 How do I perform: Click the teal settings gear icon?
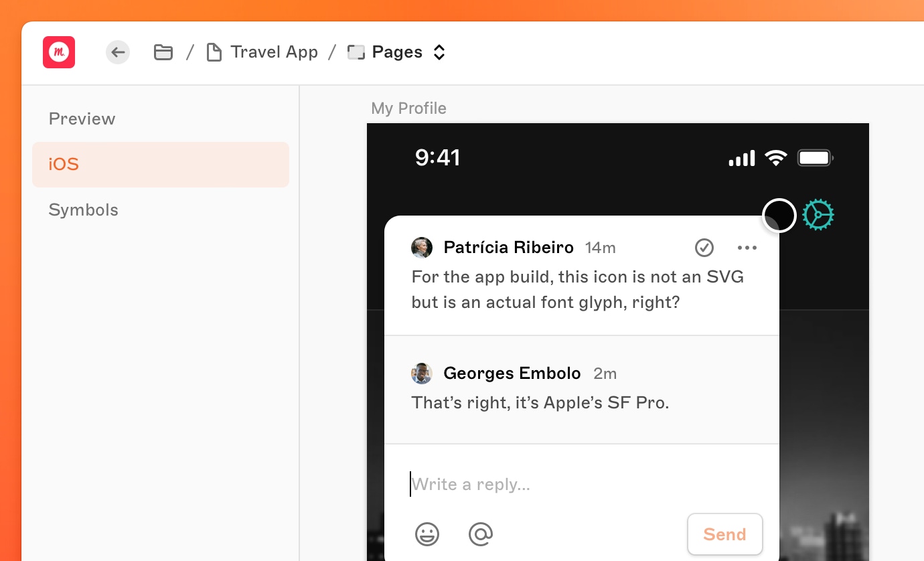click(818, 215)
